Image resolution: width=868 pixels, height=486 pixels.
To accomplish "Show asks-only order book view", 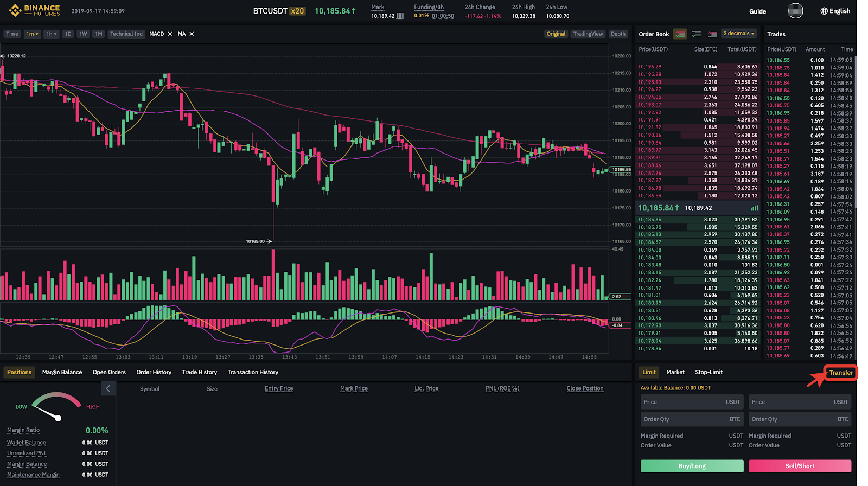I will point(712,34).
